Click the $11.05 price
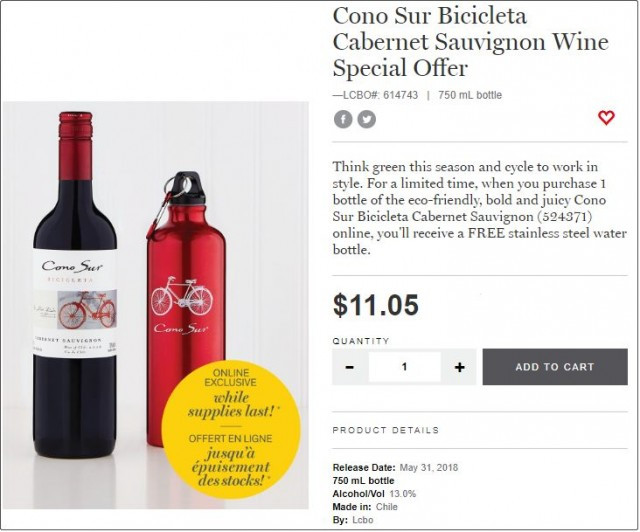The width and height of the screenshot is (640, 532). [375, 305]
